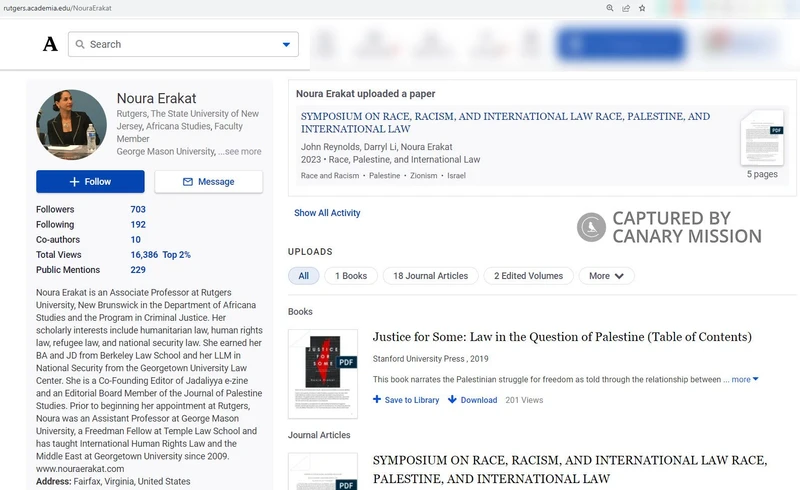
Task: Click the '201 Views' text
Action: pos(524,400)
